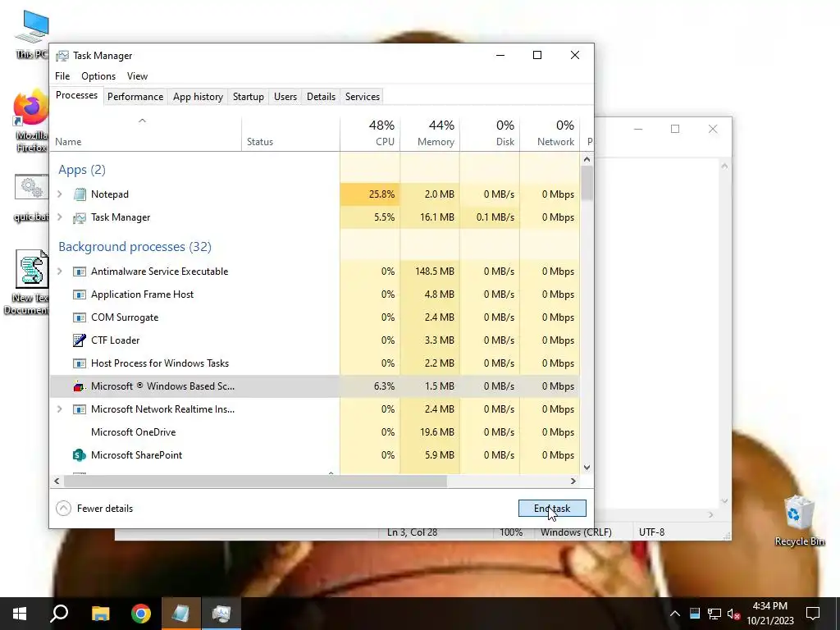The image size is (840, 630).
Task: Click the Notepad process icon
Action: click(80, 194)
